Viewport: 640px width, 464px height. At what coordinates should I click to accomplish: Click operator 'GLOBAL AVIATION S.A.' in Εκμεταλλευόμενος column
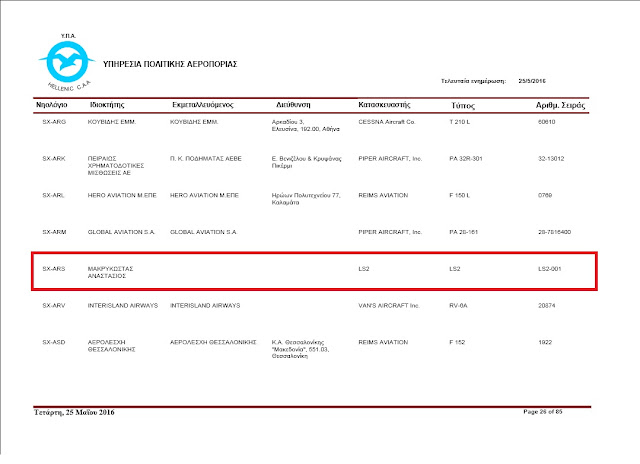tap(204, 232)
